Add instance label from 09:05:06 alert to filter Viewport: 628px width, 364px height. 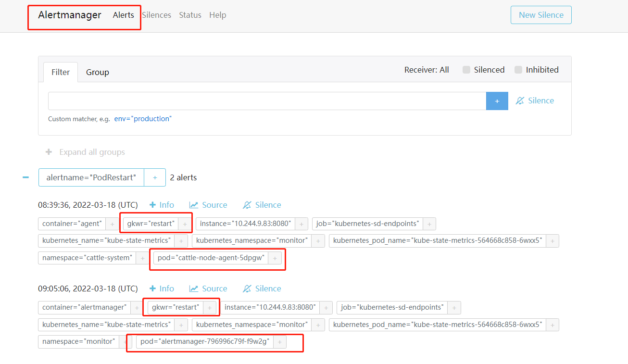click(326, 307)
